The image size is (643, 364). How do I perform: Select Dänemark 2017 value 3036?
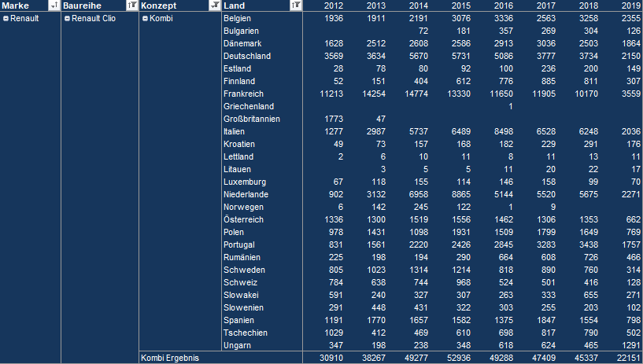[546, 43]
